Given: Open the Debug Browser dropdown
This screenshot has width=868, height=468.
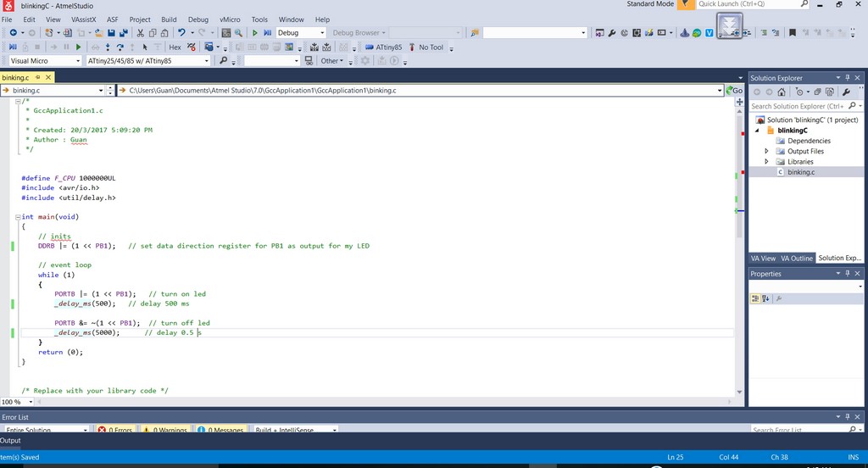Looking at the screenshot, I should point(359,33).
